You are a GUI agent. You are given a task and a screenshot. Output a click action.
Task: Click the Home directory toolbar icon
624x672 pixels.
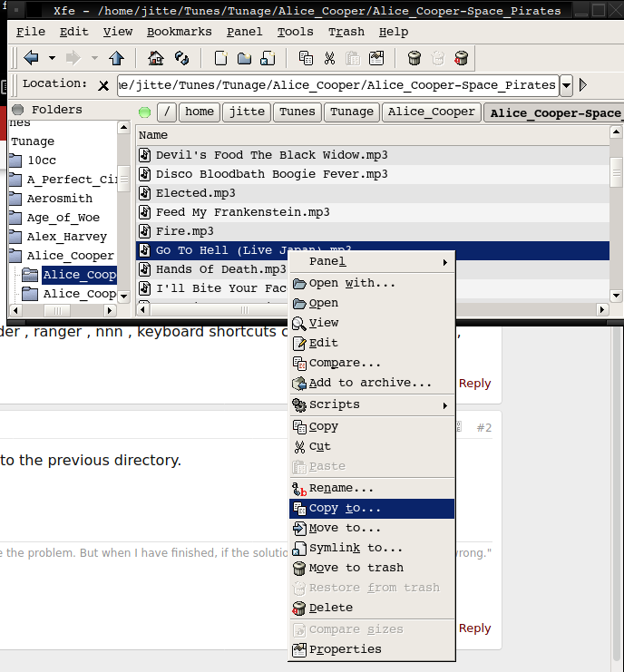pyautogui.click(x=156, y=58)
